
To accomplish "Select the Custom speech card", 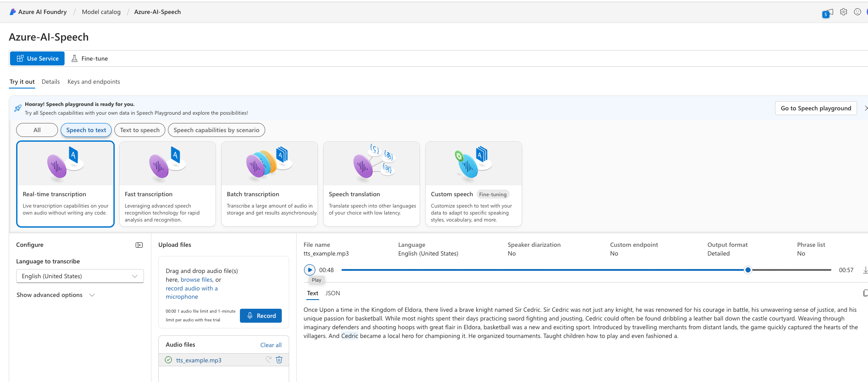I will (x=474, y=184).
